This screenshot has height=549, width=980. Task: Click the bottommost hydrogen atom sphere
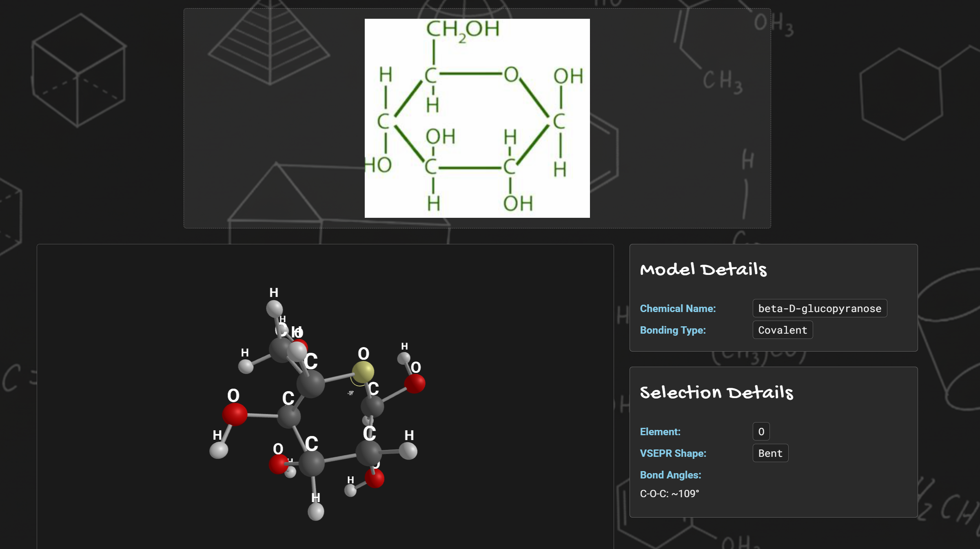tap(316, 511)
